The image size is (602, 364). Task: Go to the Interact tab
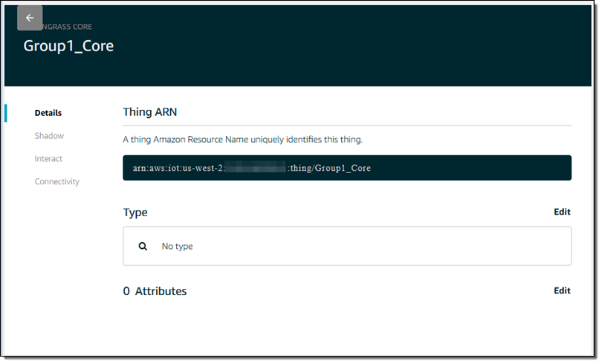48,159
